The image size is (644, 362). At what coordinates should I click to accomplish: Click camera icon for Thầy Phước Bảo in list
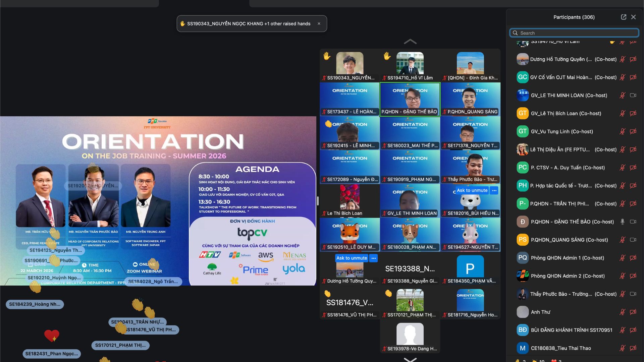(x=633, y=294)
